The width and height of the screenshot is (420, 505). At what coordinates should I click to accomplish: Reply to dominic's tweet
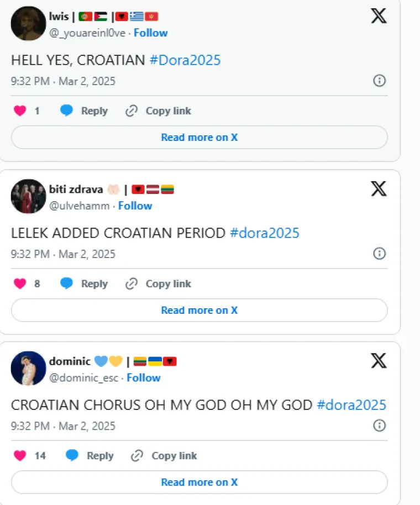[x=90, y=456]
